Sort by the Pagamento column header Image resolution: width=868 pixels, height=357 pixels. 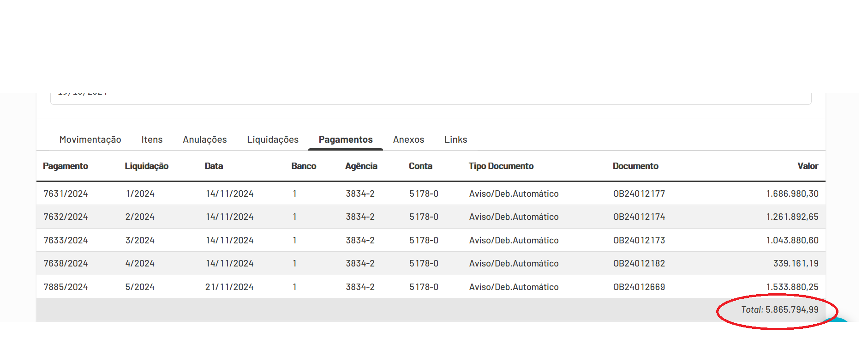tap(66, 166)
